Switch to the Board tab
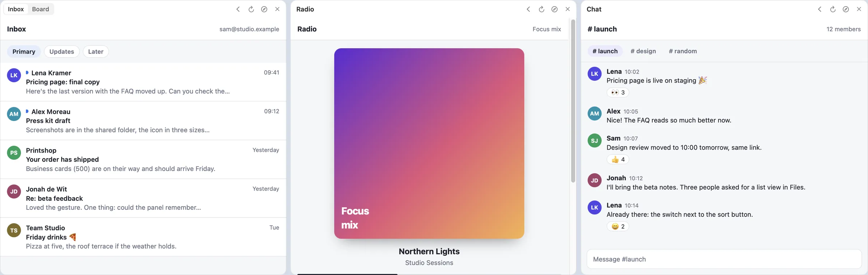The width and height of the screenshot is (868, 275). [41, 9]
